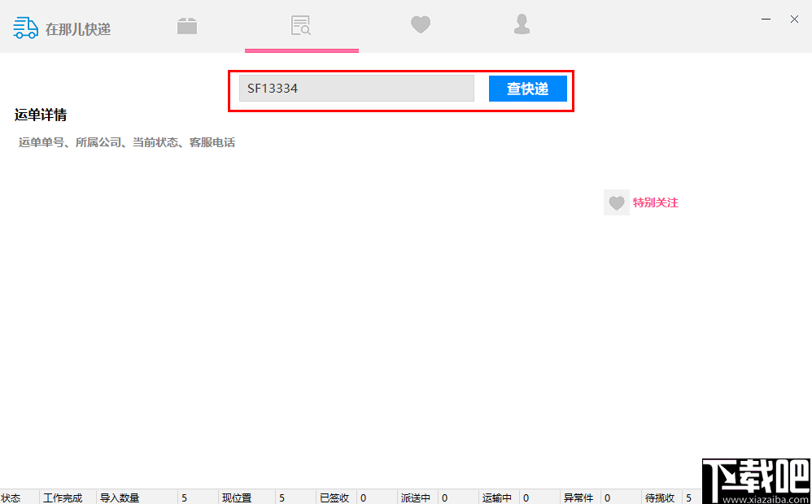Click the 运输中 counter showing 0

[496, 497]
